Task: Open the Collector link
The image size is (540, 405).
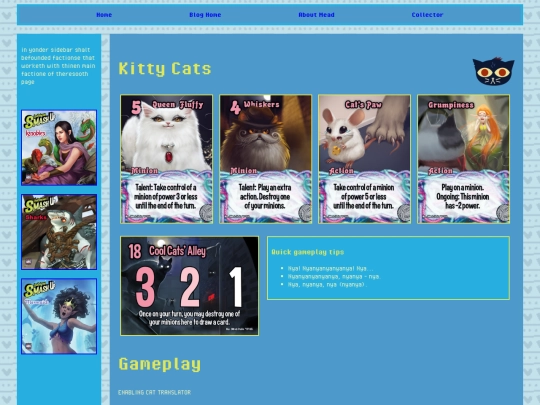Action: click(x=427, y=15)
